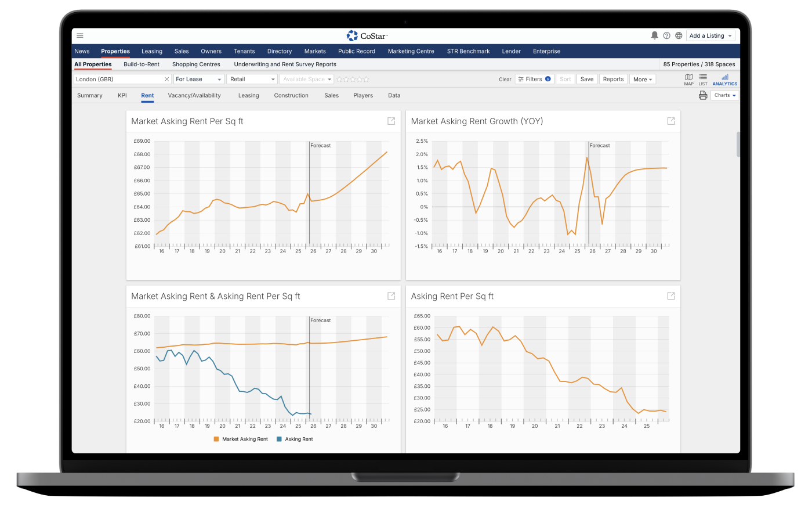
Task: Open the For Lease dropdown
Action: (199, 79)
